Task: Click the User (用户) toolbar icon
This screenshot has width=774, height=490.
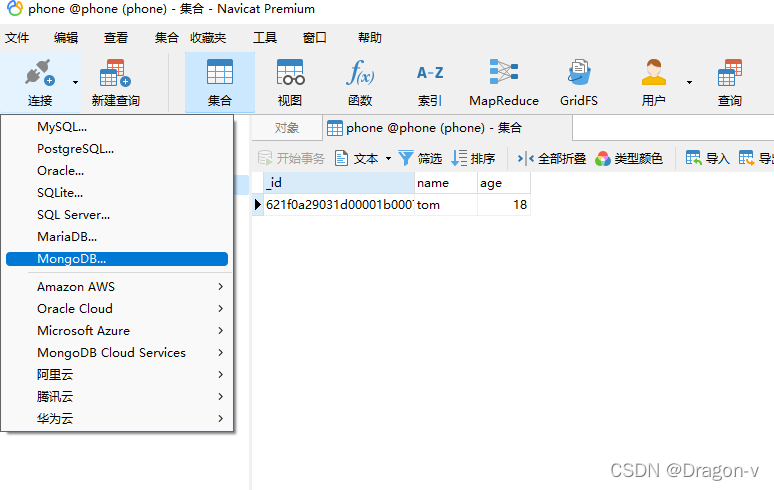Action: pyautogui.click(x=654, y=72)
